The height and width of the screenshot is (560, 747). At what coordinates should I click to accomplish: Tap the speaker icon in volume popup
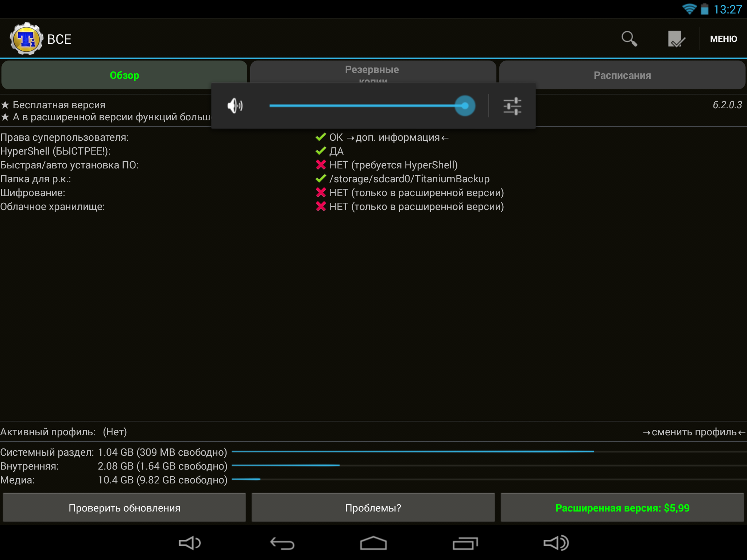235,106
